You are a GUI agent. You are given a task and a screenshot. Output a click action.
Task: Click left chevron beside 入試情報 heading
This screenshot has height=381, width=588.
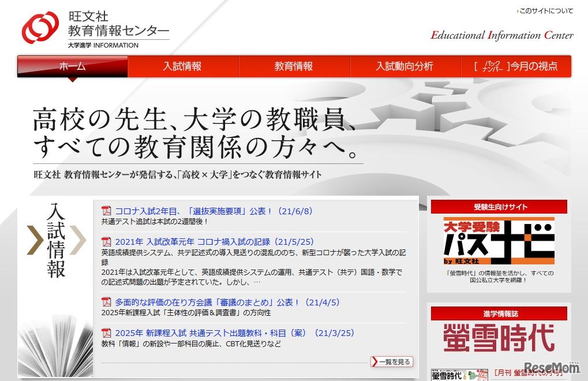(x=35, y=240)
